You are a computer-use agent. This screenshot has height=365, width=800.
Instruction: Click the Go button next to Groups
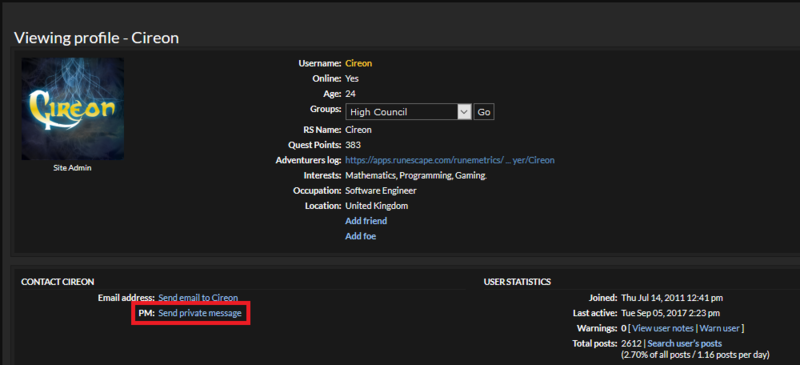484,112
